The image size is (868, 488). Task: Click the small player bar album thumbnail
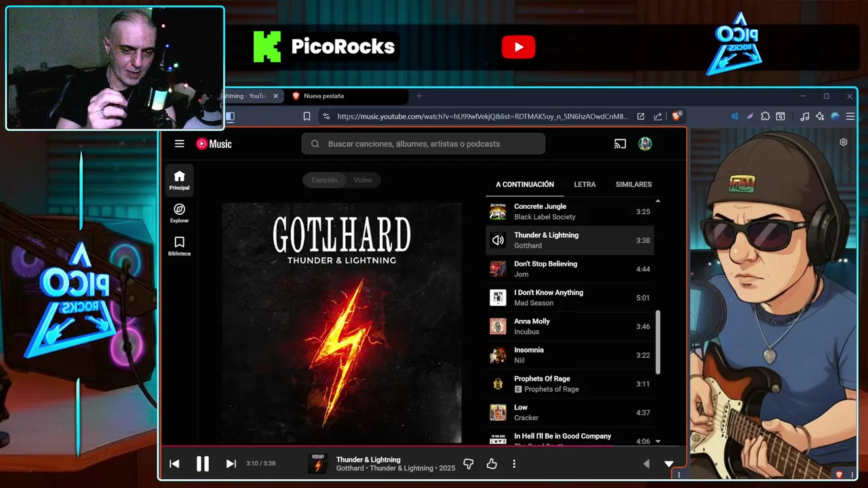click(317, 464)
